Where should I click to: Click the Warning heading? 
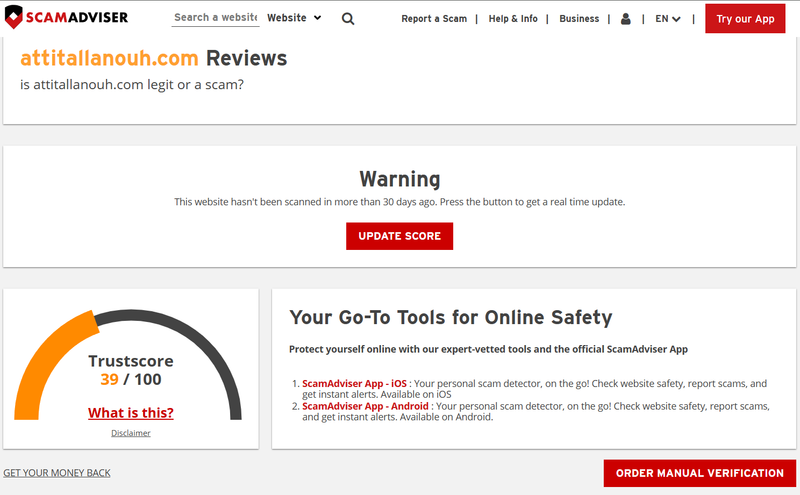click(x=399, y=179)
